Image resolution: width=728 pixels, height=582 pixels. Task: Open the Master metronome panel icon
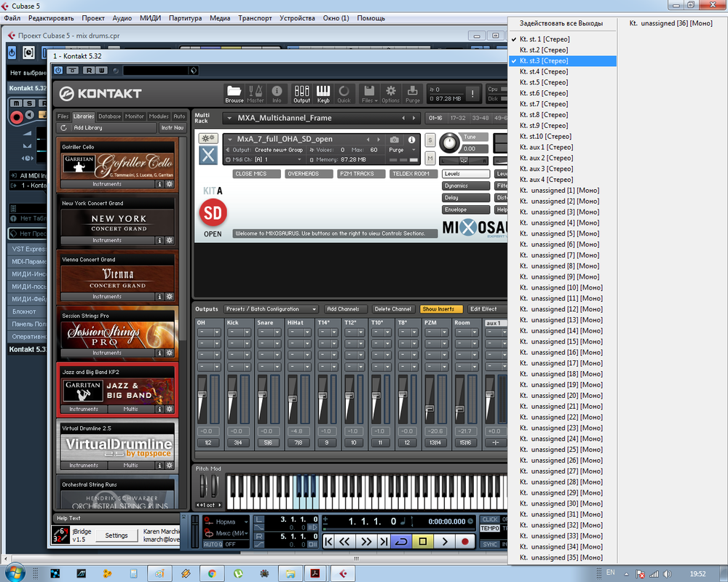pyautogui.click(x=256, y=94)
